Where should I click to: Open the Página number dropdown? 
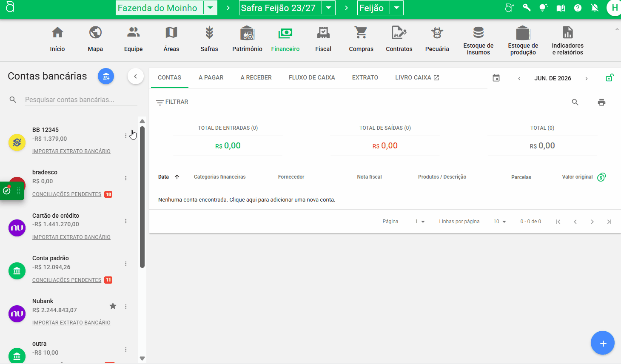pos(420,222)
